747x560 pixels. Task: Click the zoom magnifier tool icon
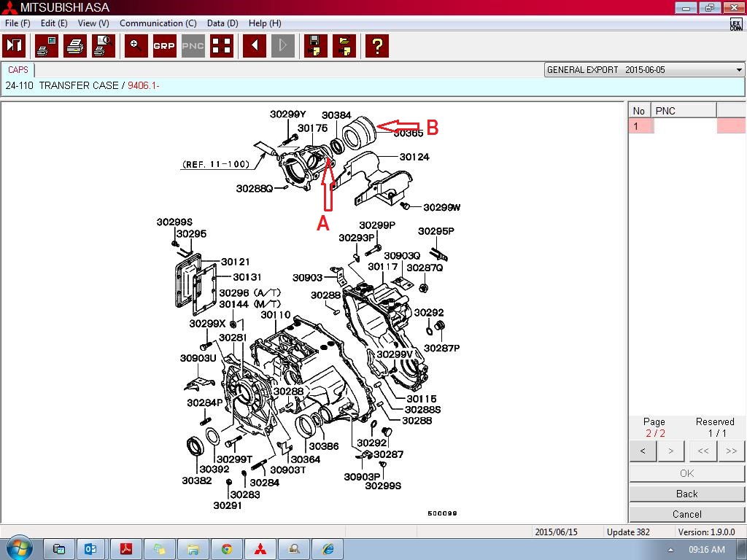tap(135, 46)
